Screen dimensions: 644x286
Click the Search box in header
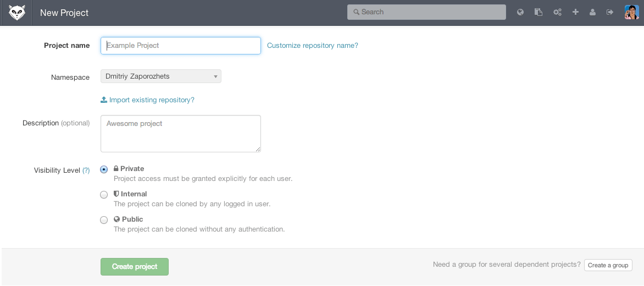pyautogui.click(x=426, y=12)
